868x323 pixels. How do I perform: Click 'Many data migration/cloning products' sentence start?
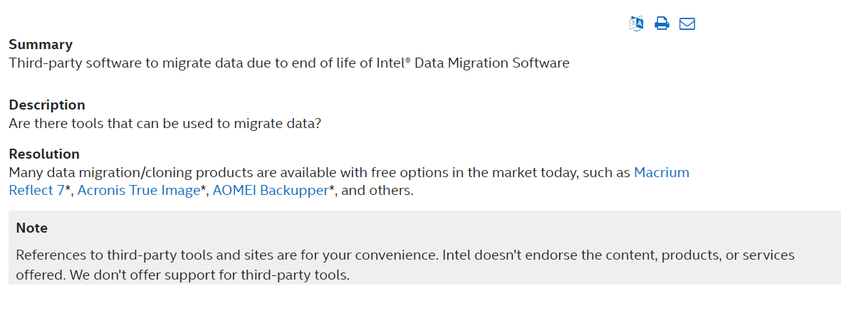click(x=114, y=173)
